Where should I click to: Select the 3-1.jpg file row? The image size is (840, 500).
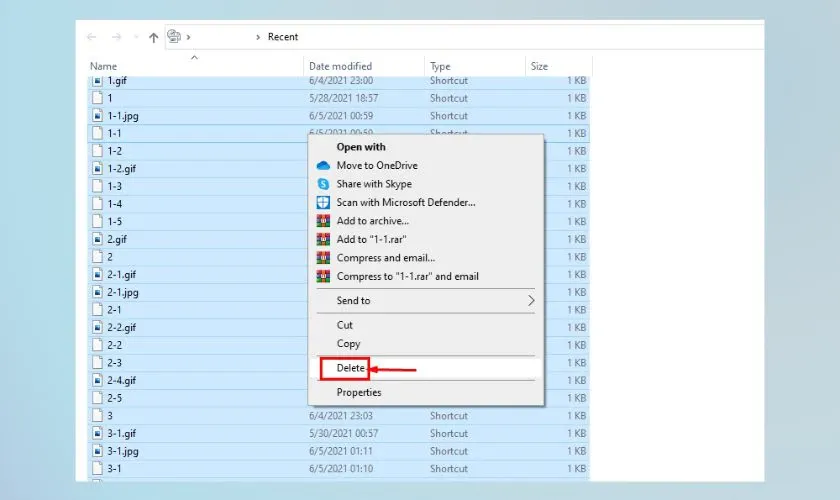123,451
